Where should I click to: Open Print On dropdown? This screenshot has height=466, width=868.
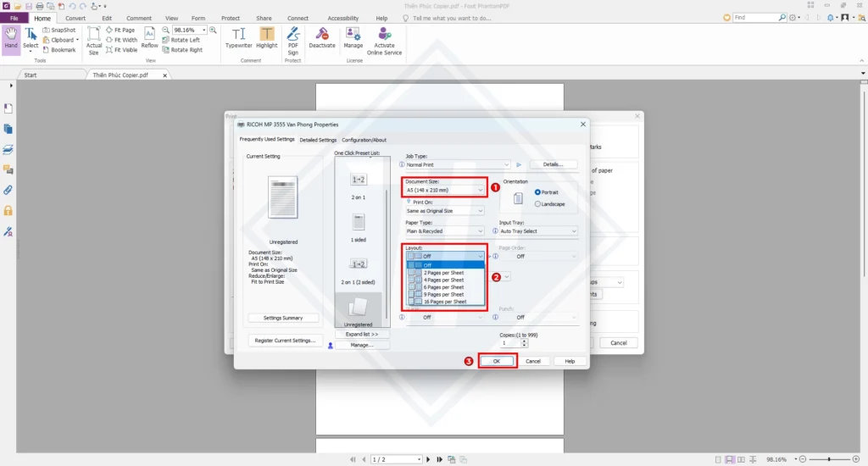[x=444, y=211]
